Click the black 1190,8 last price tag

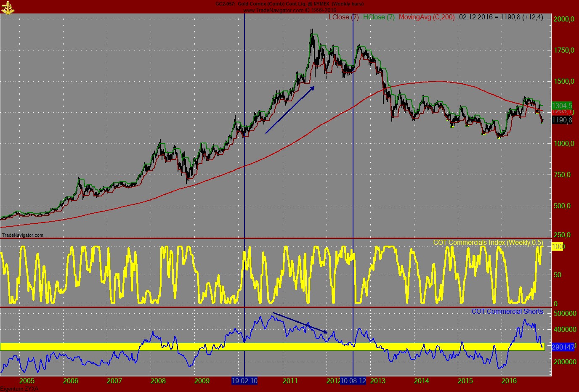pyautogui.click(x=562, y=120)
